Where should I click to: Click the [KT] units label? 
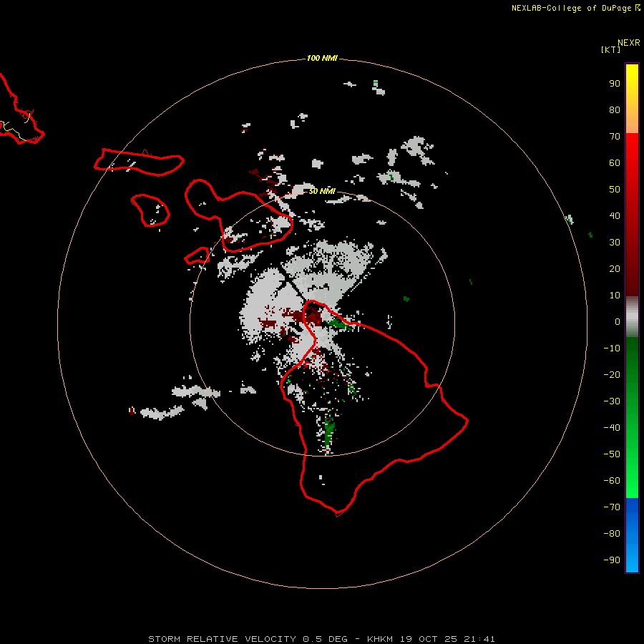click(x=611, y=49)
